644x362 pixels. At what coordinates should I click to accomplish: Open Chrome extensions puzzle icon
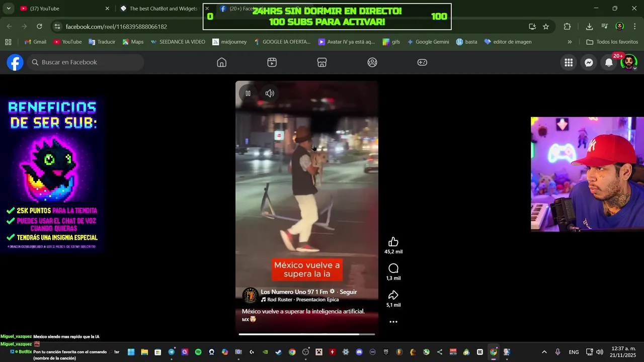(x=567, y=27)
